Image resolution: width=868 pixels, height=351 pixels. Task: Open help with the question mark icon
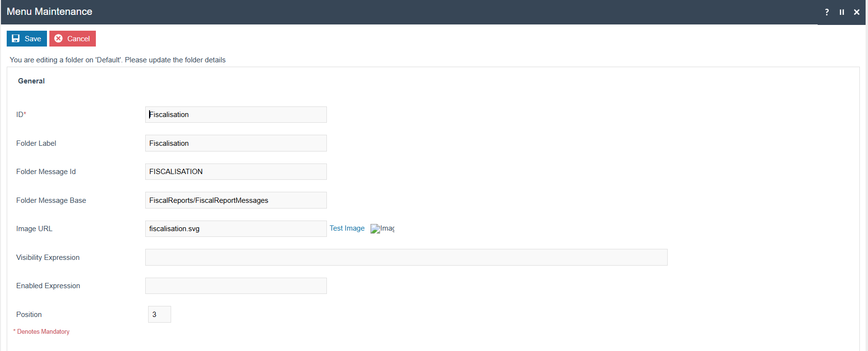pyautogui.click(x=827, y=12)
